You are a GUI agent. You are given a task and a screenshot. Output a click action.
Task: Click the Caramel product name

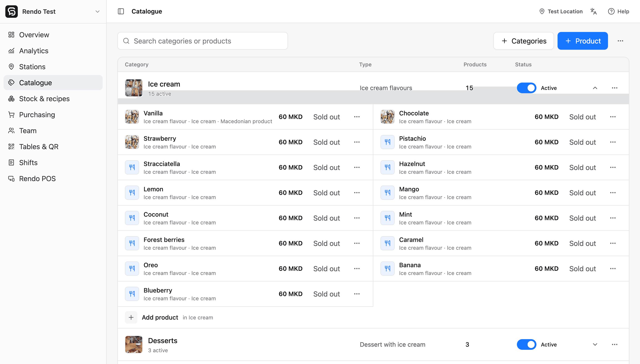coord(411,240)
